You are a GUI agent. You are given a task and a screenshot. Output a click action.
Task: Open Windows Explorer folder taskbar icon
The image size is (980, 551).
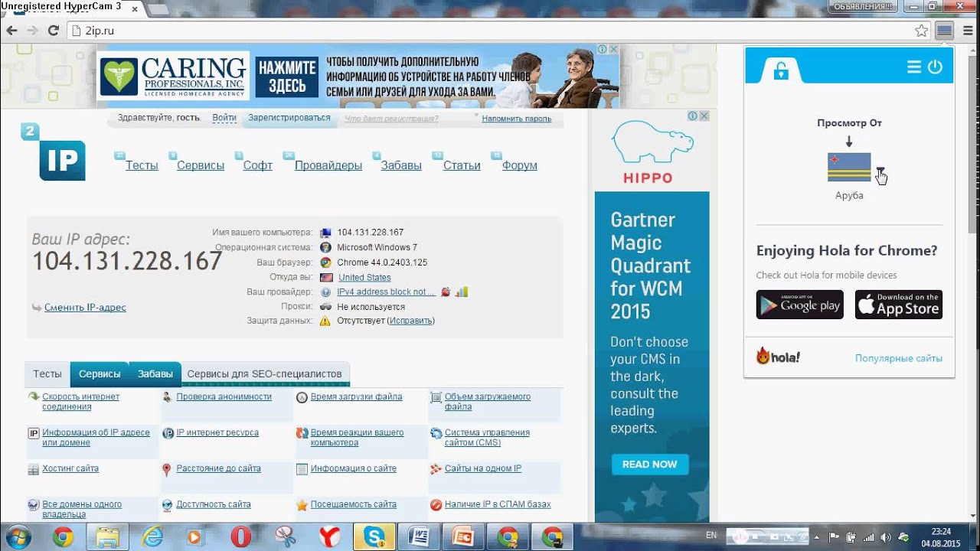click(108, 536)
